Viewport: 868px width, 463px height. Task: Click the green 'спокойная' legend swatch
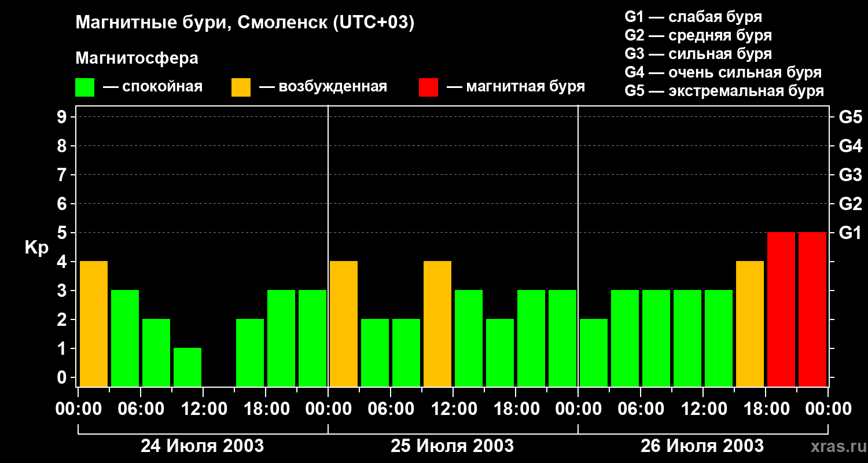(x=84, y=87)
